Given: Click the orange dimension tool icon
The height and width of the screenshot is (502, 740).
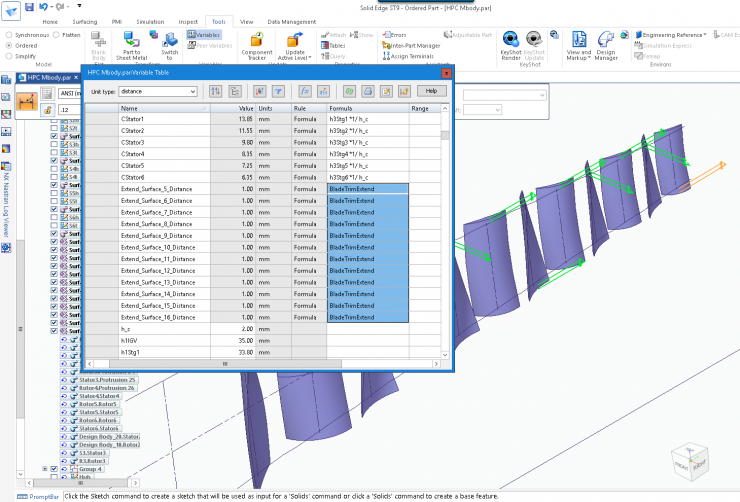Looking at the screenshot, I should point(27,101).
